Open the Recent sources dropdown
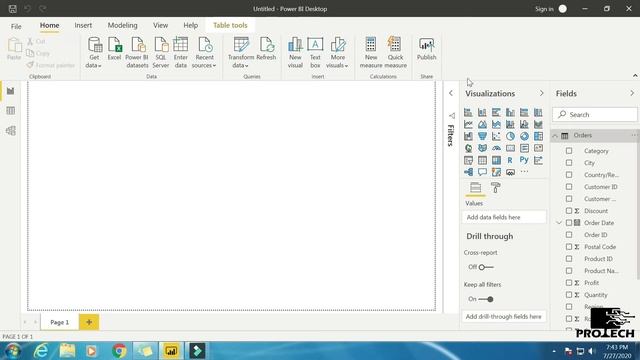 (204, 53)
